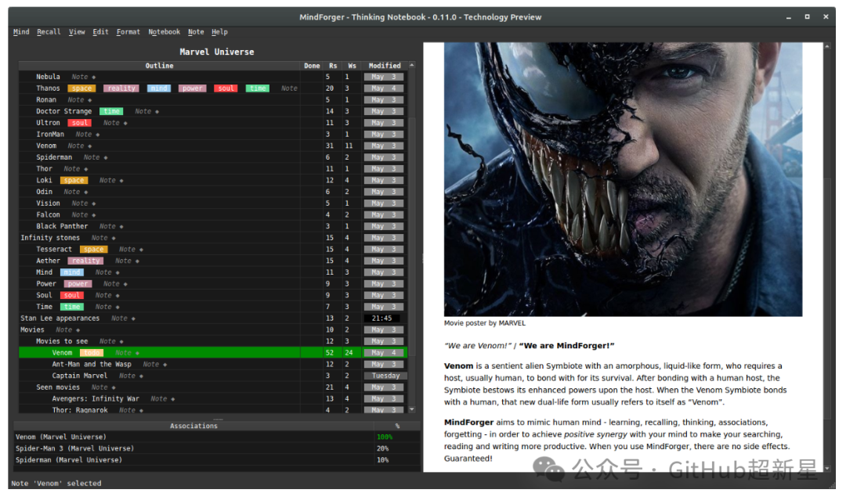Select the Seen movies note row
Screen dimensions: 846x504
click(x=213, y=387)
